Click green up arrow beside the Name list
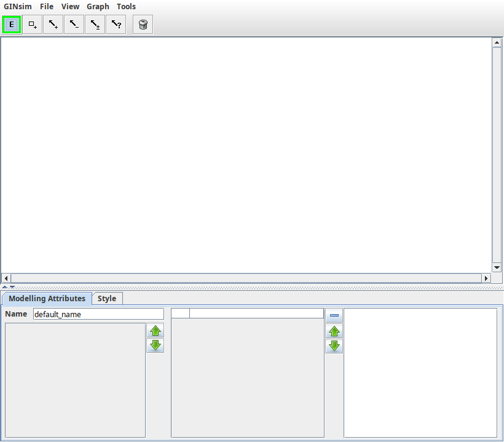The width and height of the screenshot is (504, 442). [156, 331]
